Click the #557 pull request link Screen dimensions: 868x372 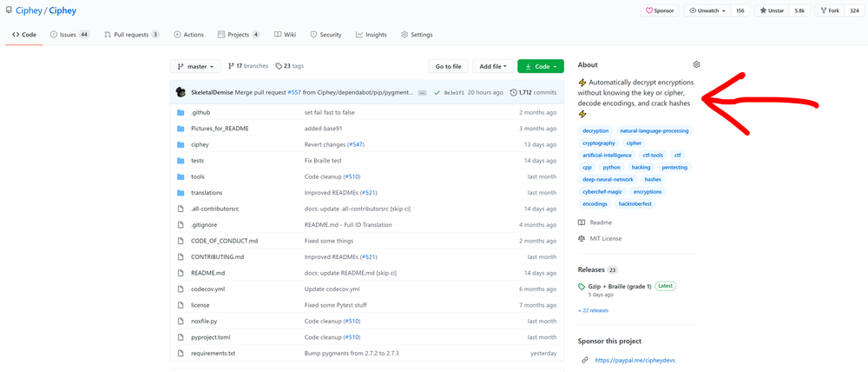coord(294,93)
